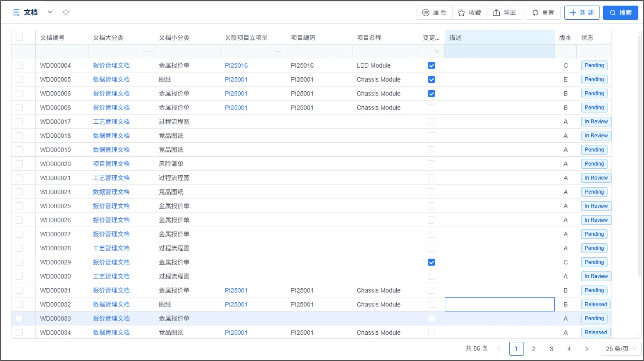Click the blue 搜索 search button
Image resolution: width=644 pixels, height=361 pixels.
point(621,13)
